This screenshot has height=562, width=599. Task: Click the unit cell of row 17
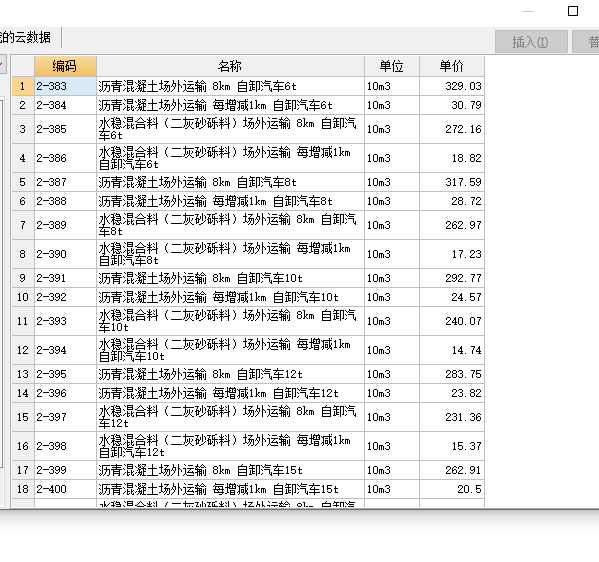click(392, 470)
